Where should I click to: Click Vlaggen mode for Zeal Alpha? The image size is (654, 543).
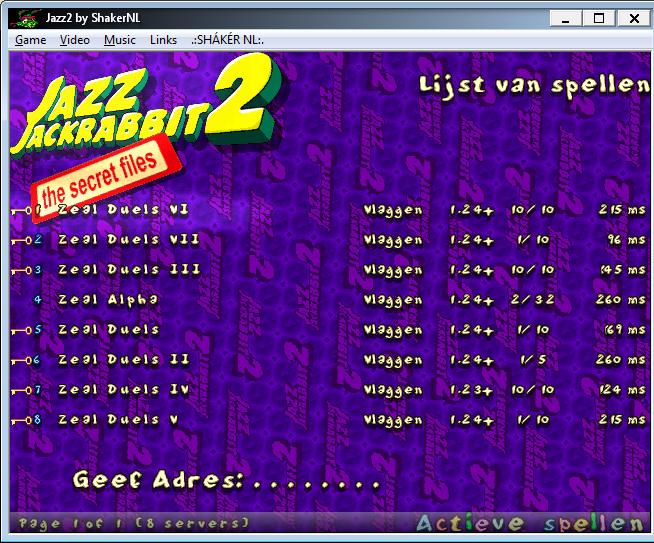393,300
